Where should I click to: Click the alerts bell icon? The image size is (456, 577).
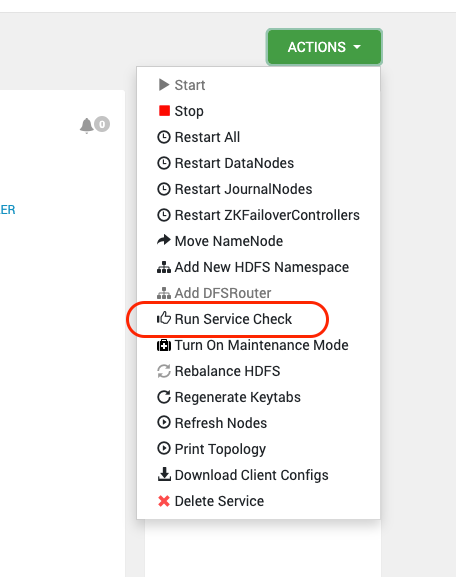[x=86, y=125]
